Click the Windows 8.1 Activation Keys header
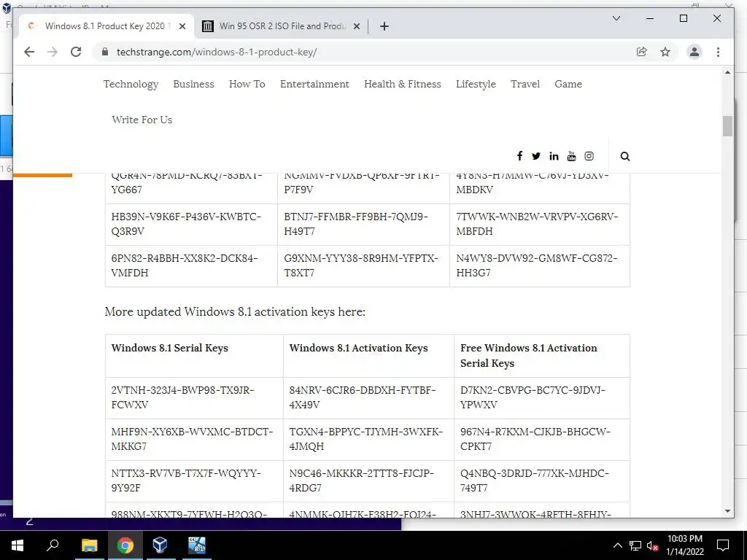747x560 pixels. [358, 348]
